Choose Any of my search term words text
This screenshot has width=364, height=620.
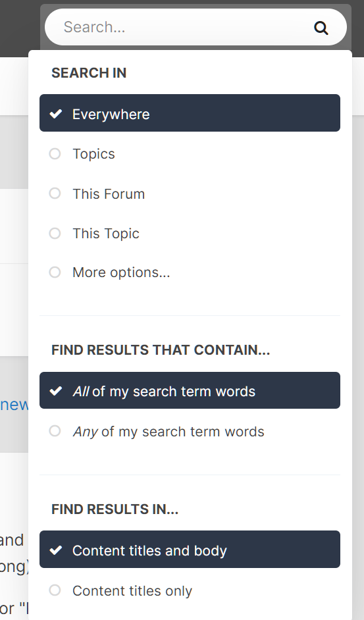click(169, 431)
